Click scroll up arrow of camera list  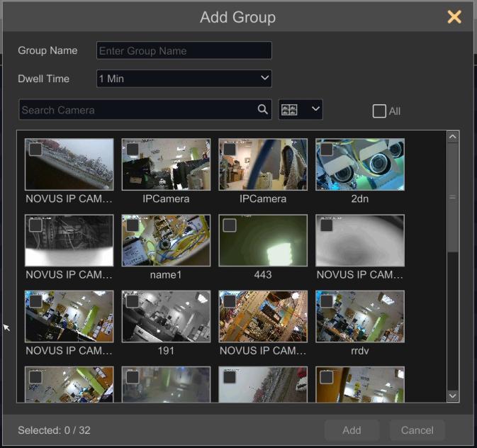[x=453, y=137]
